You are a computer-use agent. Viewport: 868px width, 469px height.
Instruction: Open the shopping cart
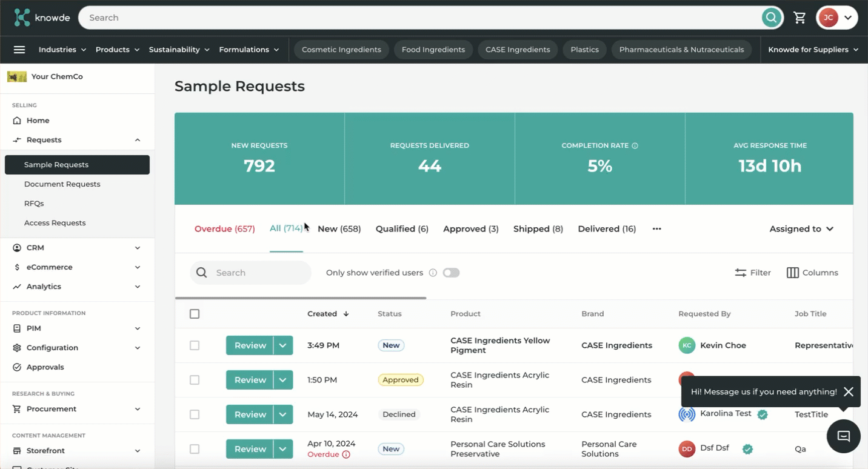[x=800, y=18]
